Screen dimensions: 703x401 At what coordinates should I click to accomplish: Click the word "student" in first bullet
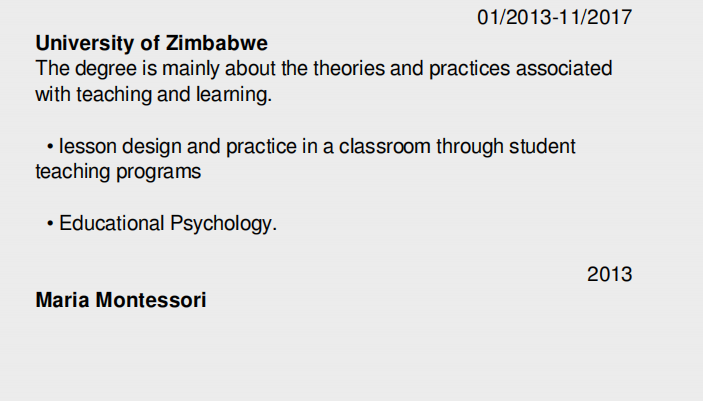[542, 147]
